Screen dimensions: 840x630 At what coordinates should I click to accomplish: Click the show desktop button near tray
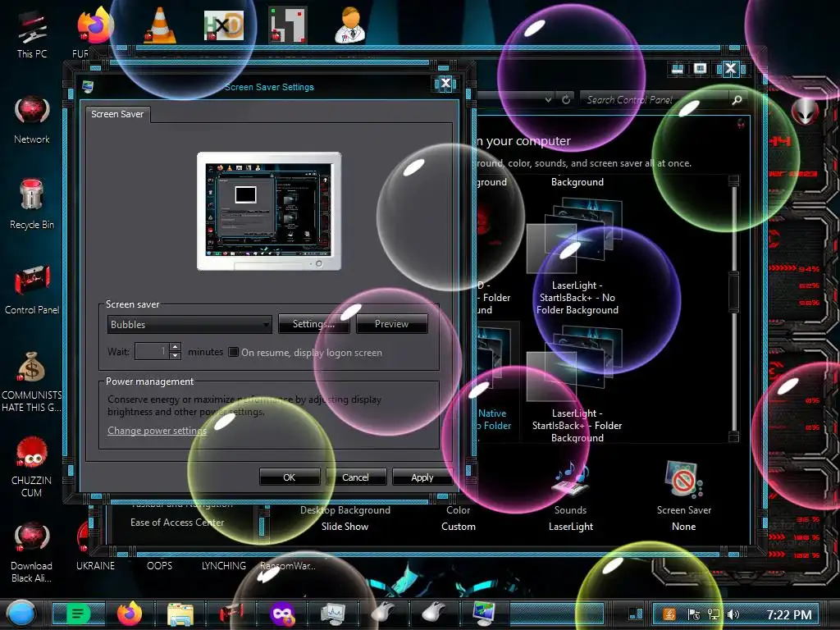636,614
